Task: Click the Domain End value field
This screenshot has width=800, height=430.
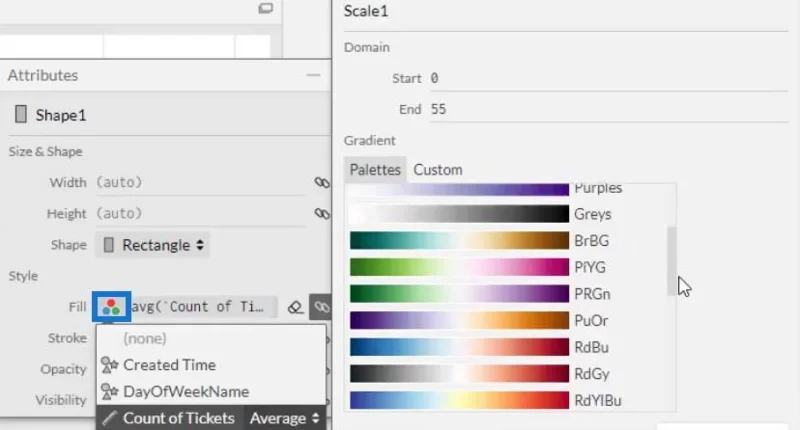Action: [x=609, y=109]
